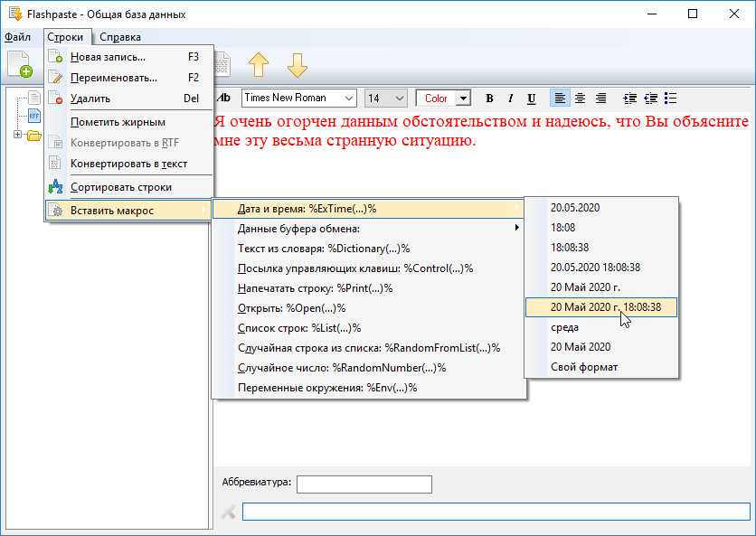756x536 pixels.
Task: Toggle underline formatting
Action: 532,99
